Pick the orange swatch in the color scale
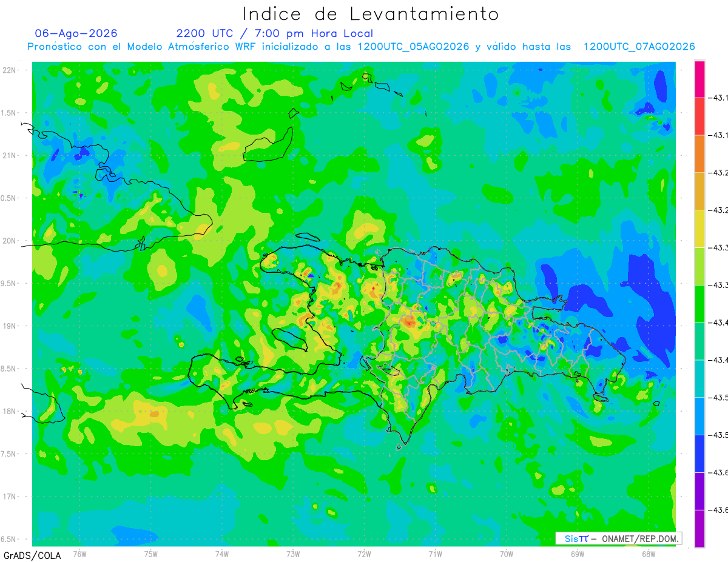 (699, 154)
